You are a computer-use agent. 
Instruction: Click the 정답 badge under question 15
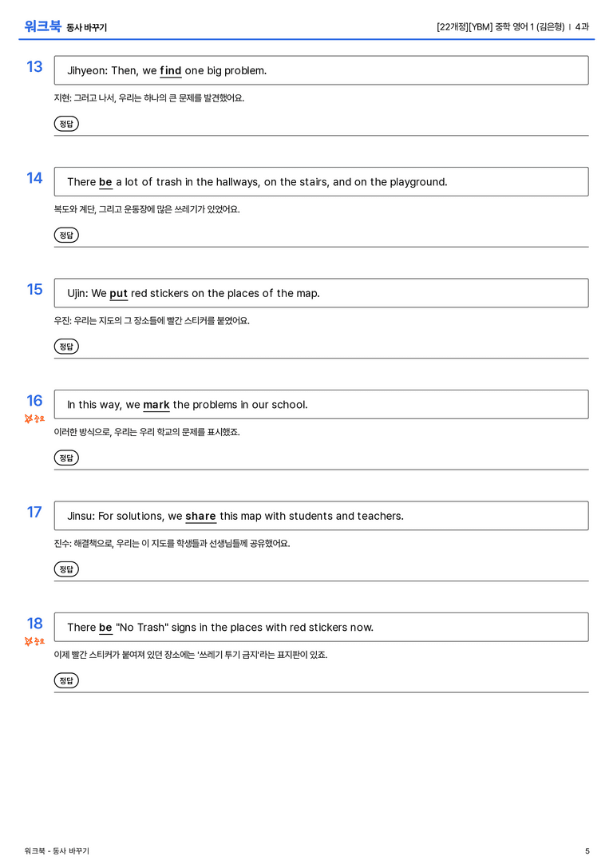click(66, 346)
